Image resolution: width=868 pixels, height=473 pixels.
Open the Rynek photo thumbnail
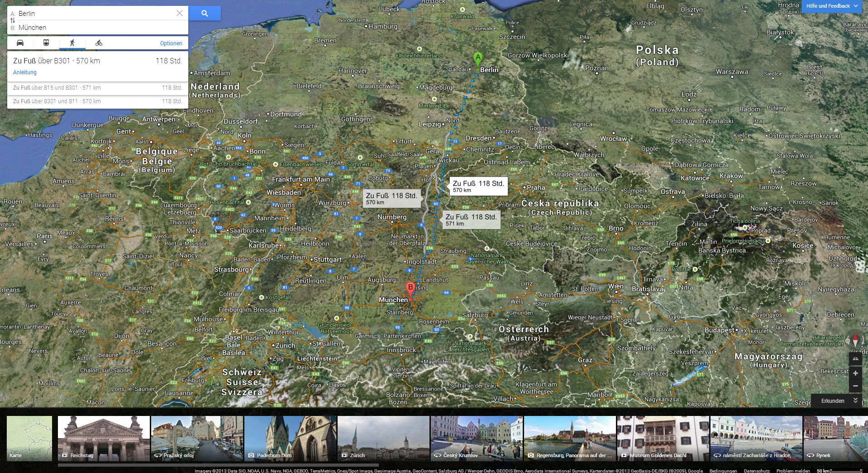tap(835, 438)
